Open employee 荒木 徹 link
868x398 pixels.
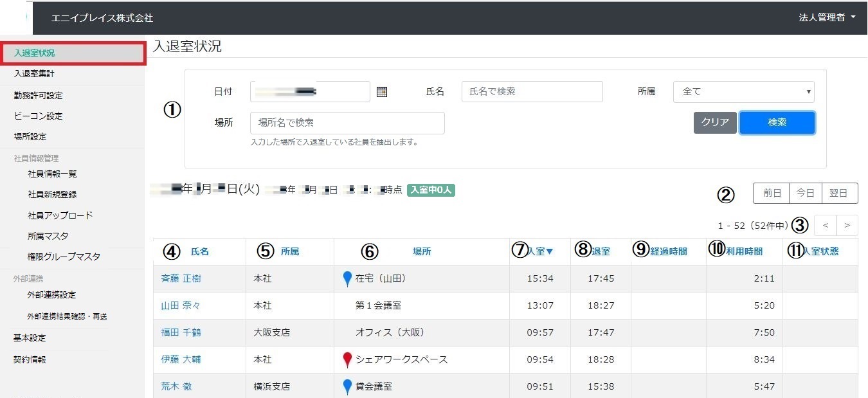pyautogui.click(x=176, y=387)
